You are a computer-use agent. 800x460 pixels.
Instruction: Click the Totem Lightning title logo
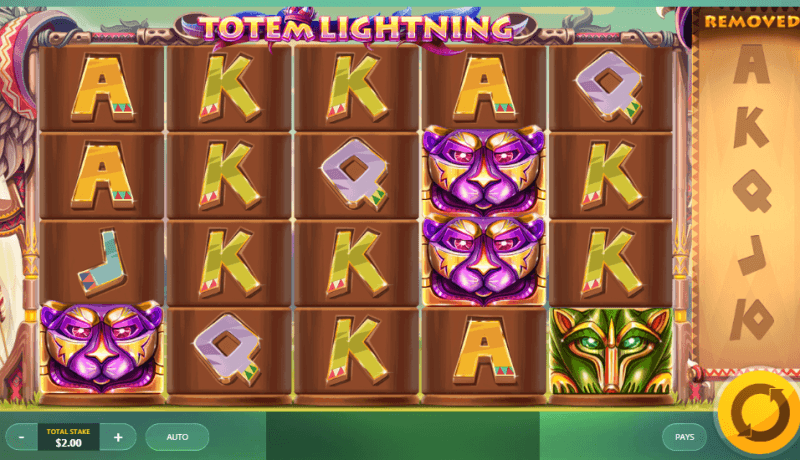(356, 28)
